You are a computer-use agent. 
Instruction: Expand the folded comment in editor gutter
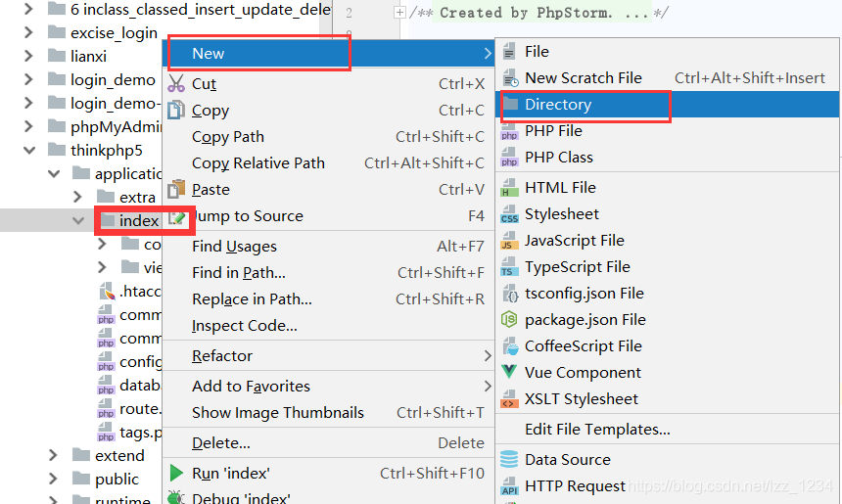pyautogui.click(x=399, y=13)
